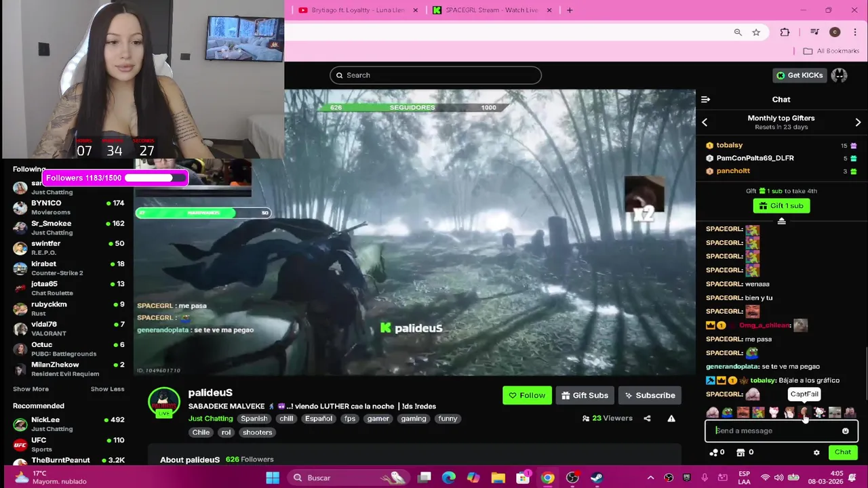Collapse sidebar with Show Less
Screen dimensions: 868x488
click(107, 389)
